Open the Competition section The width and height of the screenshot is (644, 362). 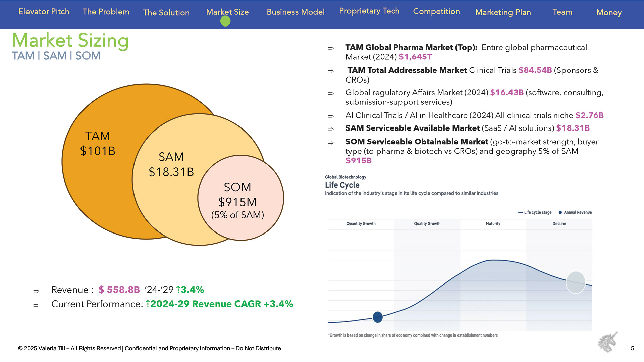point(436,11)
